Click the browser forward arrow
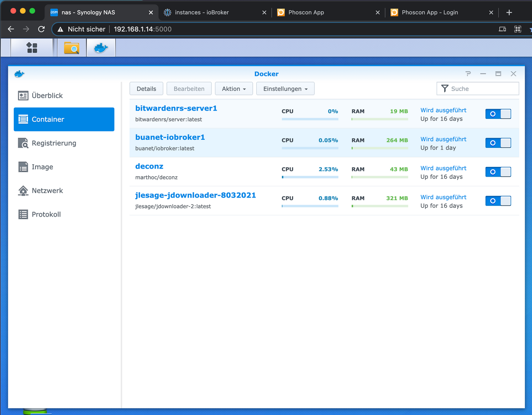 tap(26, 29)
